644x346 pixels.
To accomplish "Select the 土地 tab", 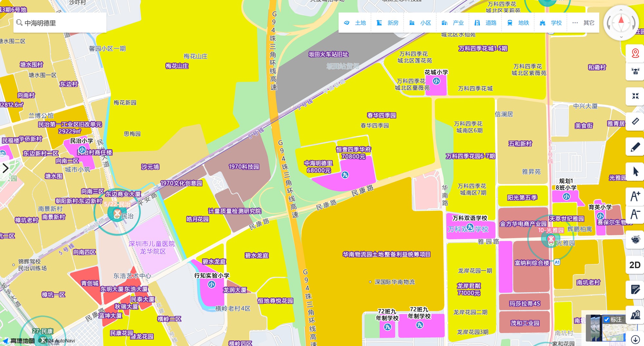I will (355, 23).
